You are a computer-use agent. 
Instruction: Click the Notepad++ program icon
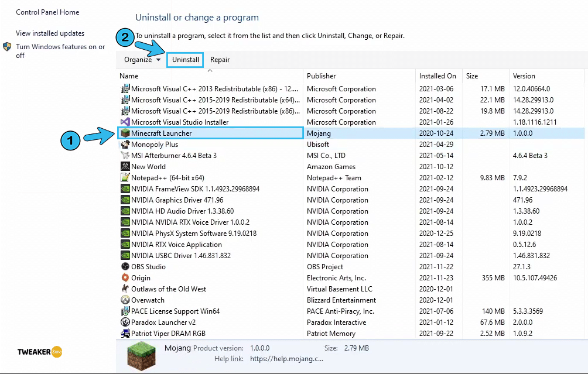[125, 177]
